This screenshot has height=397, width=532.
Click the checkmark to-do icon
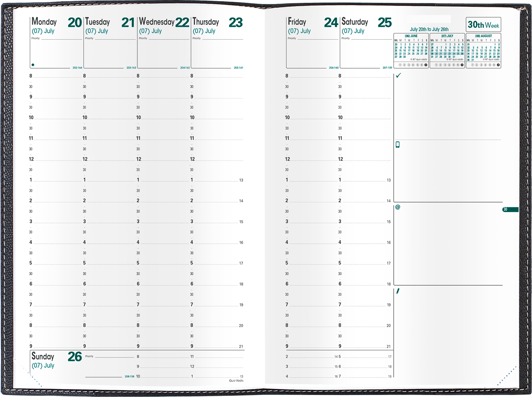pyautogui.click(x=398, y=75)
